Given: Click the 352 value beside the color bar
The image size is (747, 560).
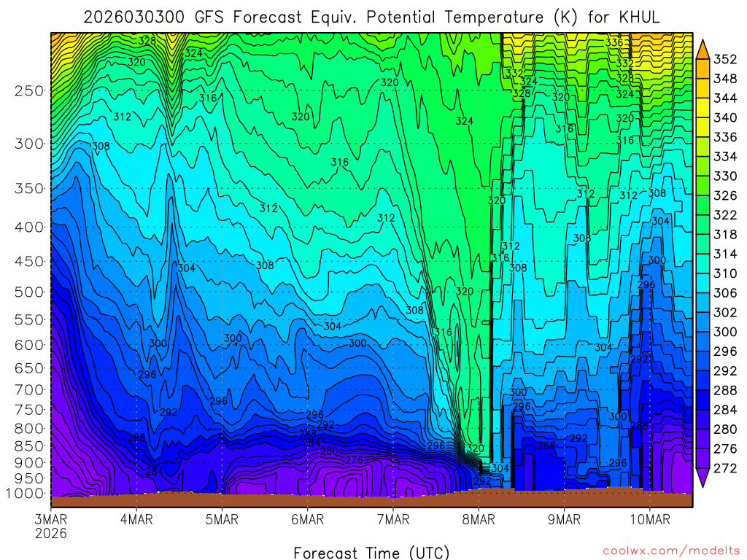Looking at the screenshot, I should point(725,59).
